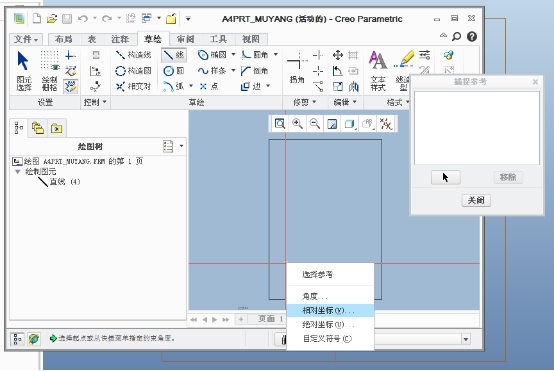Select the edge (边) offset tool
Screen dimensions: 554x371
pyautogui.click(x=251, y=86)
